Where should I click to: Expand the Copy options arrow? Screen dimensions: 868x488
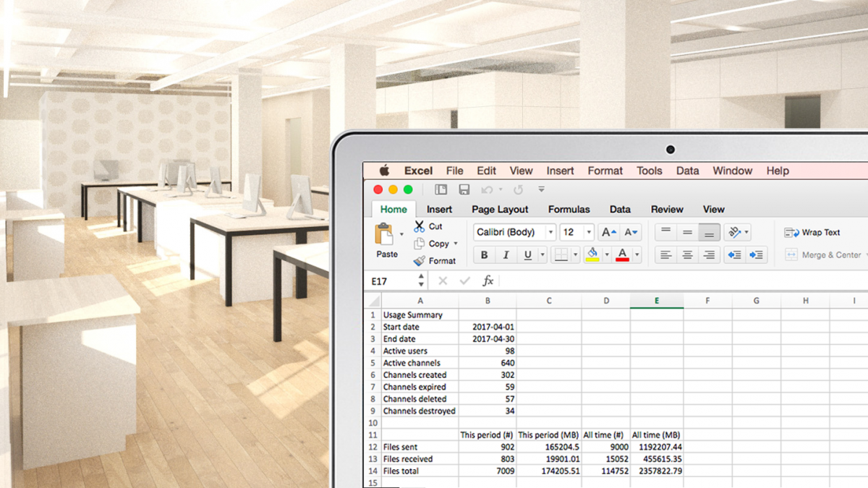point(456,244)
